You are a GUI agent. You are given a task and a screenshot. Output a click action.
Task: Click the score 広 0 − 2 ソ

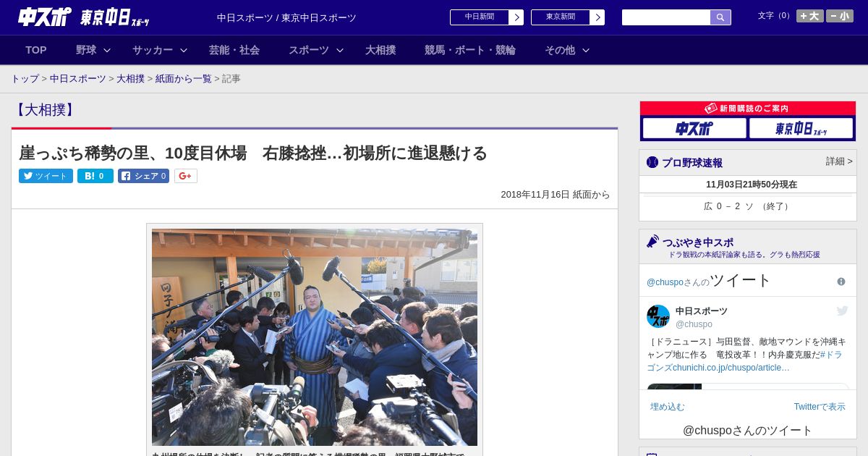tap(729, 206)
